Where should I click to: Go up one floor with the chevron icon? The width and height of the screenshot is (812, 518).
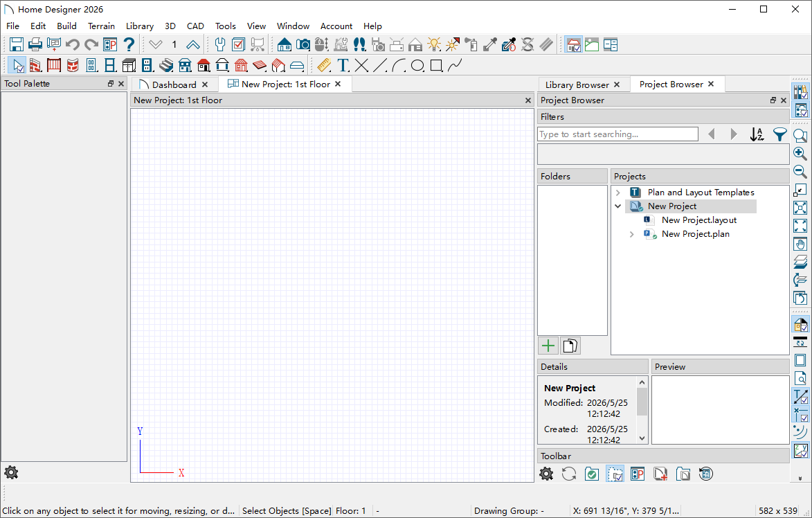(x=193, y=44)
